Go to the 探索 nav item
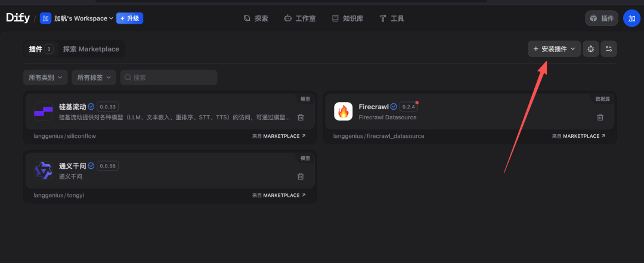 256,18
